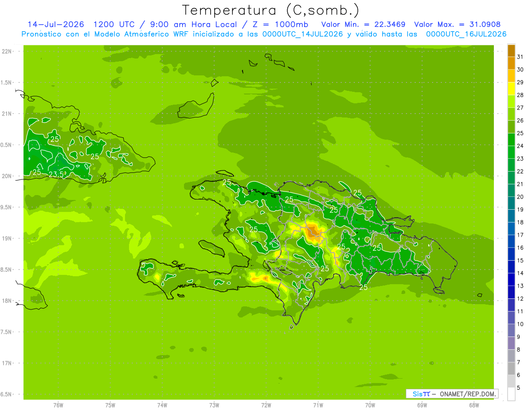Click the 'Valor Min. = 22.3469' text
This screenshot has height=411, width=532.
[363, 24]
